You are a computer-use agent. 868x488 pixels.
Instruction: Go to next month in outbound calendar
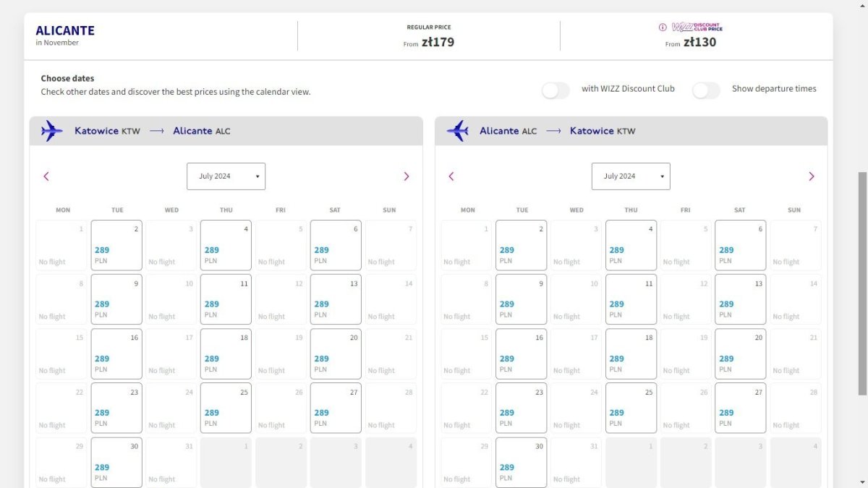406,176
